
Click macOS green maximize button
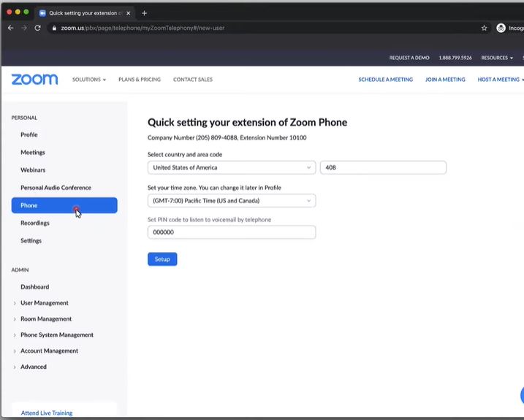tap(26, 12)
